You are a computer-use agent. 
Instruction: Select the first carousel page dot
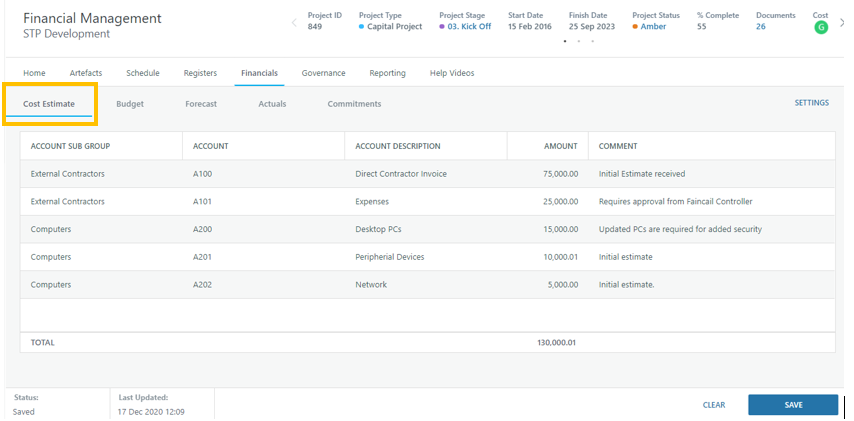[x=565, y=41]
